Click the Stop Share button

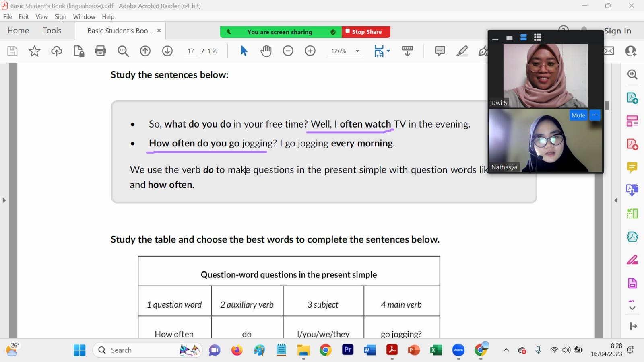click(366, 32)
